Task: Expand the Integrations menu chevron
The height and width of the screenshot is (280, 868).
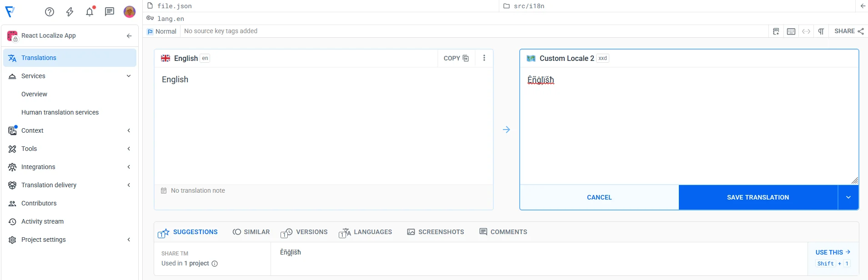Action: tap(129, 167)
